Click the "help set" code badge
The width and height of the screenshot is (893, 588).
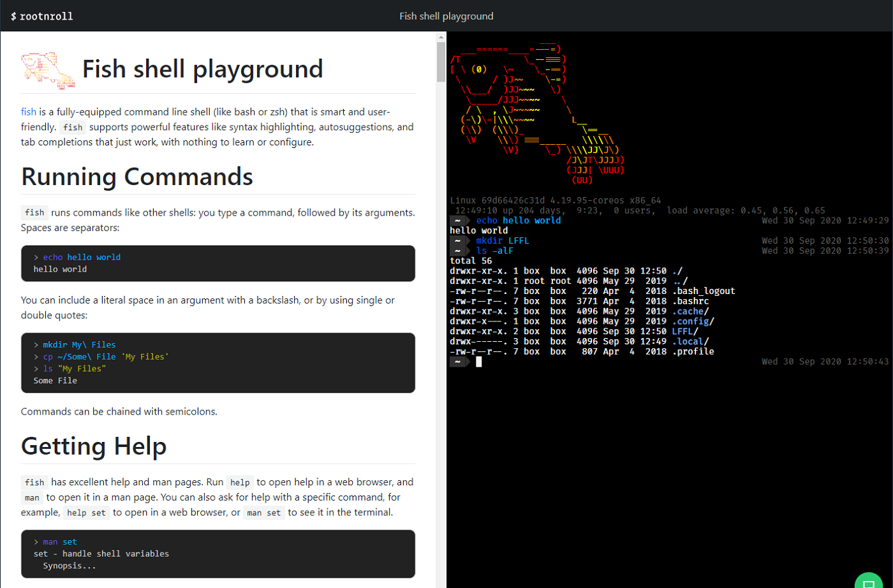tap(86, 512)
